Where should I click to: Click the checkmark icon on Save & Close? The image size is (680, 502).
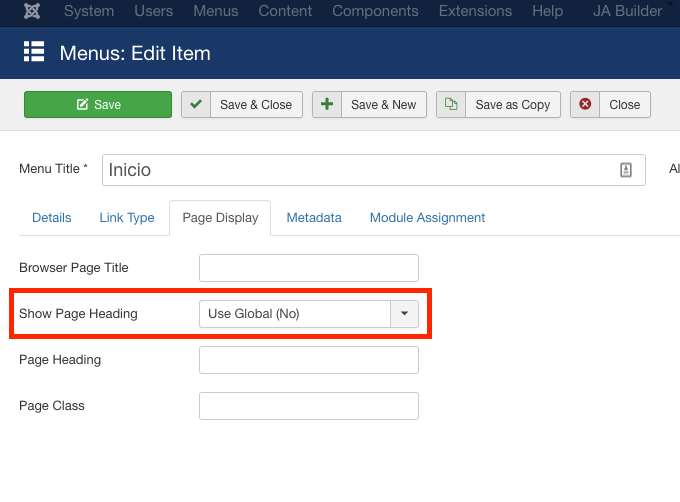(x=196, y=105)
